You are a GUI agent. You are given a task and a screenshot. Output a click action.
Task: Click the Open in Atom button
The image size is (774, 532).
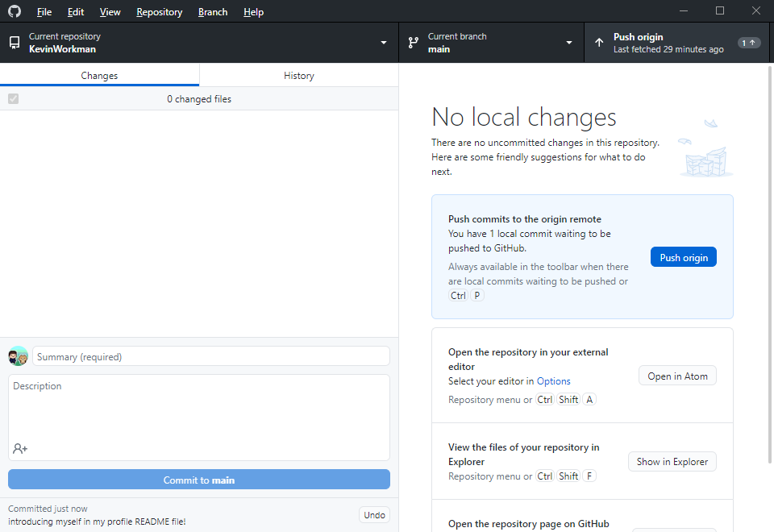677,376
